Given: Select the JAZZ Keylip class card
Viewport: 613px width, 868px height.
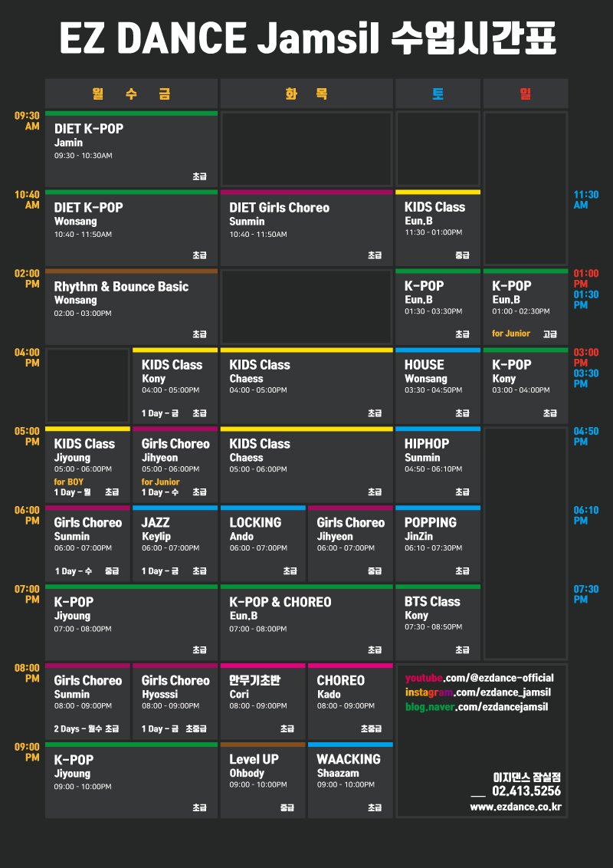Looking at the screenshot, I should (x=175, y=544).
